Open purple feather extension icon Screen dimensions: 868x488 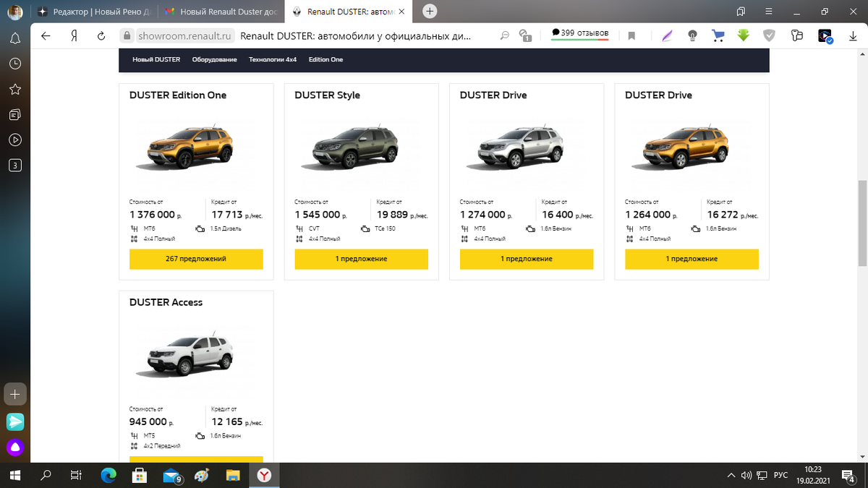click(x=666, y=35)
